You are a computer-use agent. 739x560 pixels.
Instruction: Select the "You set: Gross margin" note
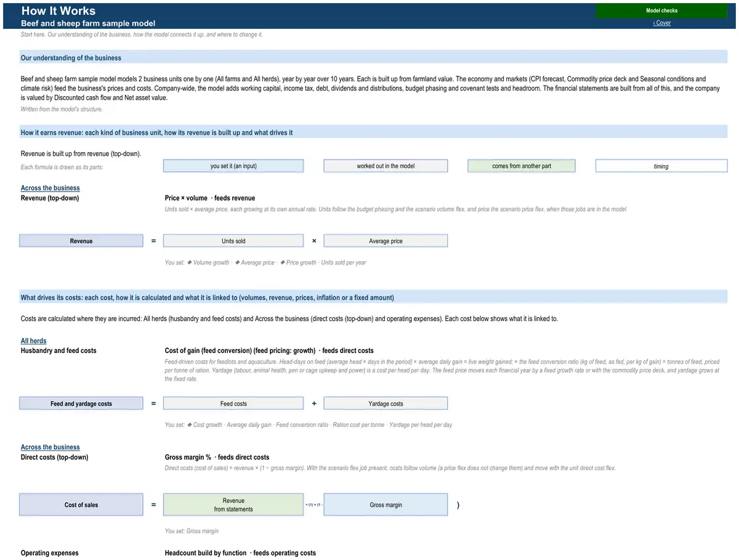(192, 531)
